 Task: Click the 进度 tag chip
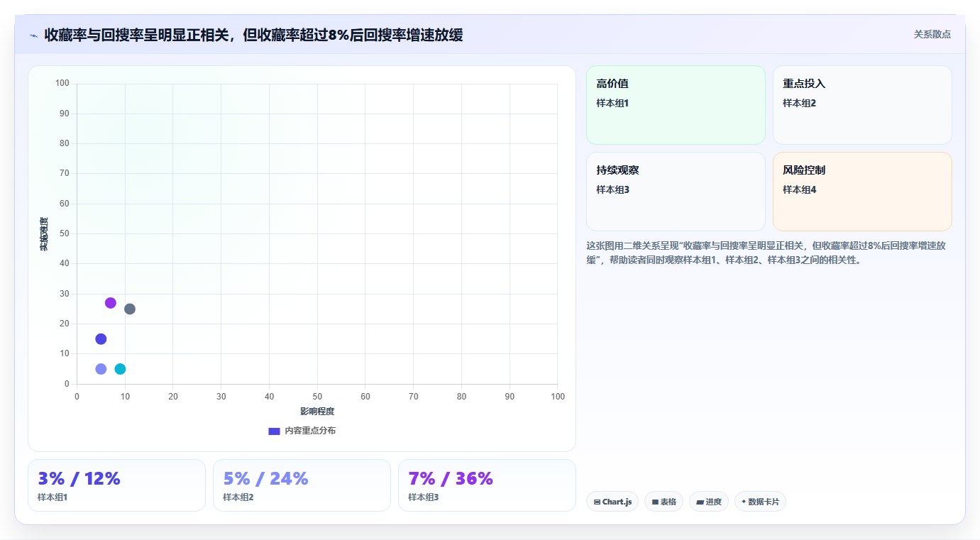click(709, 502)
